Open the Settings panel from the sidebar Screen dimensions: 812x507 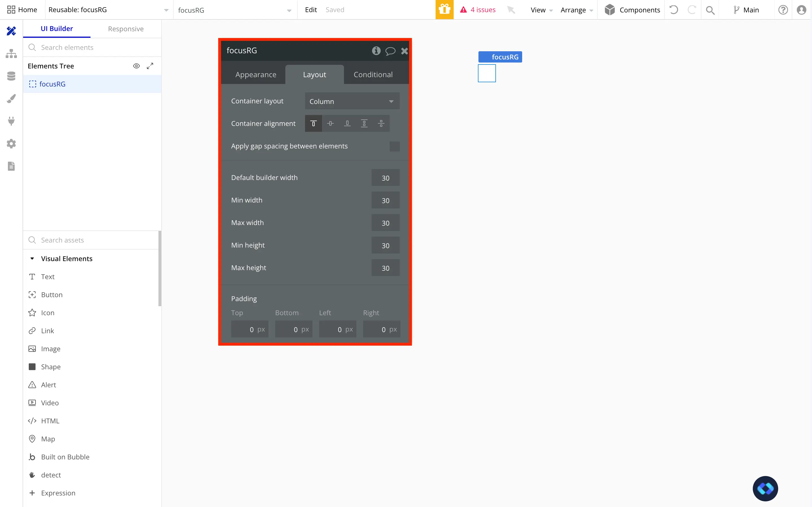(11, 144)
